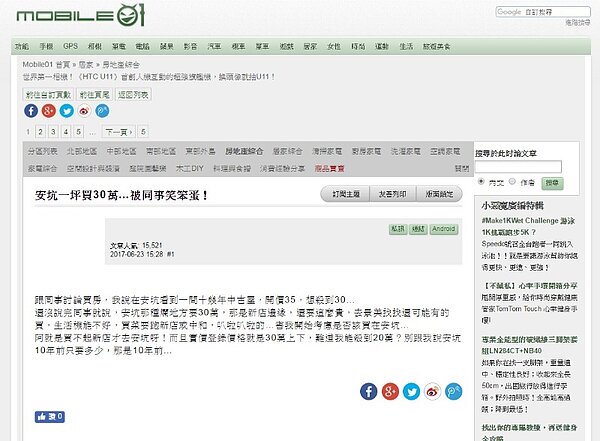Open the 遊戲 navigation menu
The width and height of the screenshot is (600, 441).
pos(286,46)
